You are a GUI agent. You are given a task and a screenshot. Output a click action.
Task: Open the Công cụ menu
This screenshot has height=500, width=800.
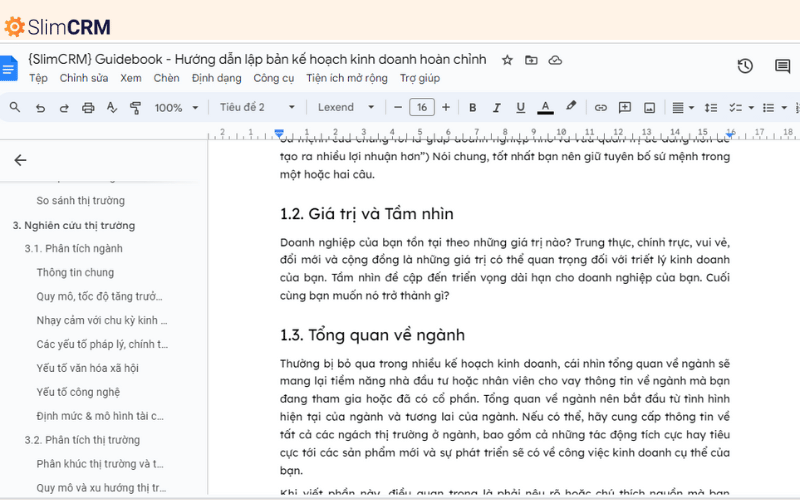point(273,78)
